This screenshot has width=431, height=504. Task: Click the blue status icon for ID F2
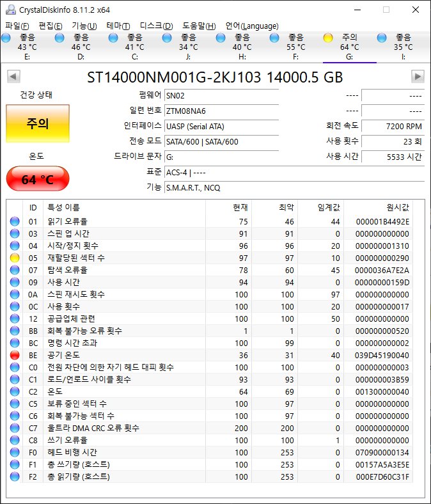pos(15,476)
